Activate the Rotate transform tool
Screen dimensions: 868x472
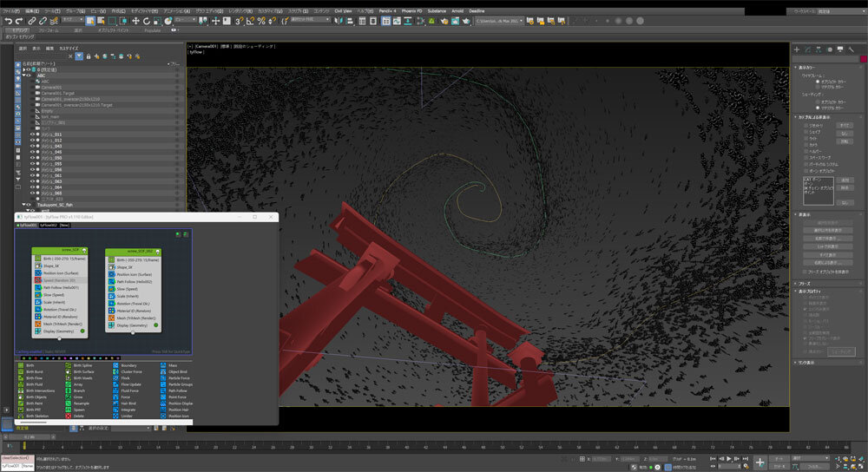(x=145, y=20)
